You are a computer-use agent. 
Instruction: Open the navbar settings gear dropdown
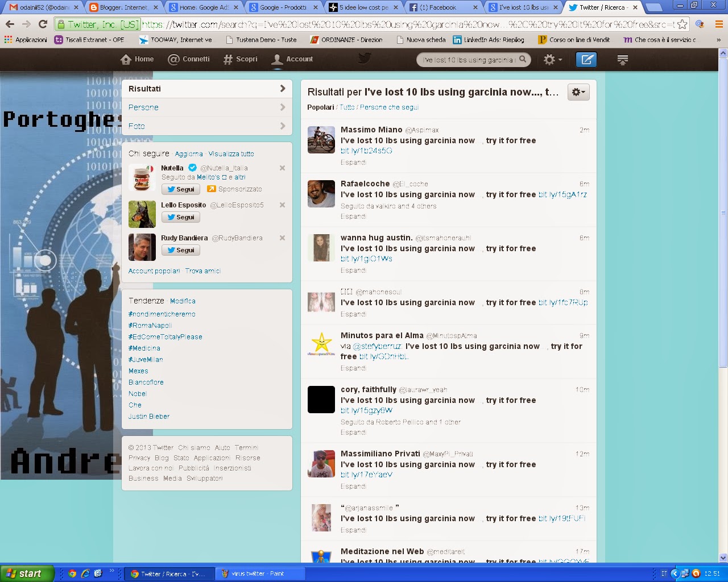click(553, 59)
